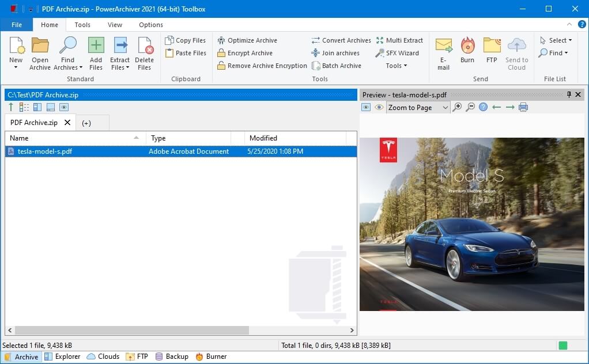Screen dimensions: 589x364
Task: Sort the file list by Name column
Action: point(75,138)
